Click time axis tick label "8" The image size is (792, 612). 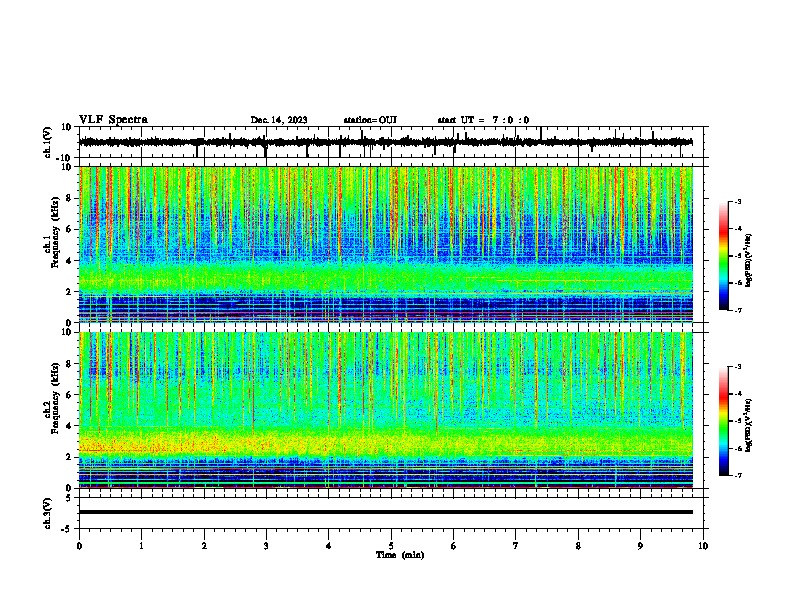[x=578, y=546]
